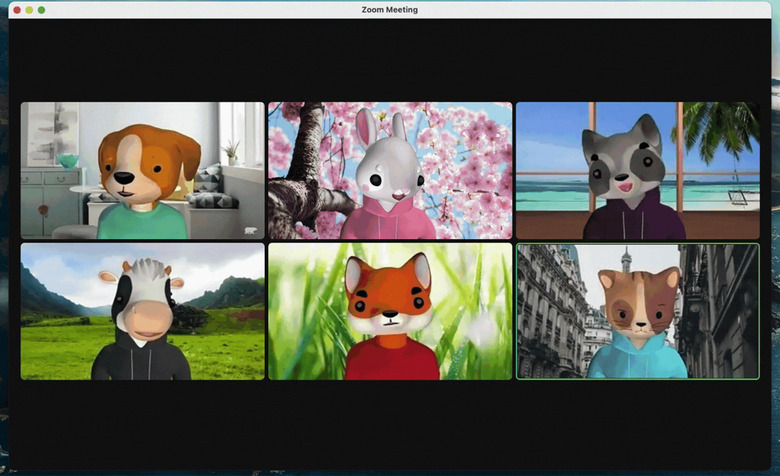Click the rabbit avatar's pink hoodie

(388, 223)
